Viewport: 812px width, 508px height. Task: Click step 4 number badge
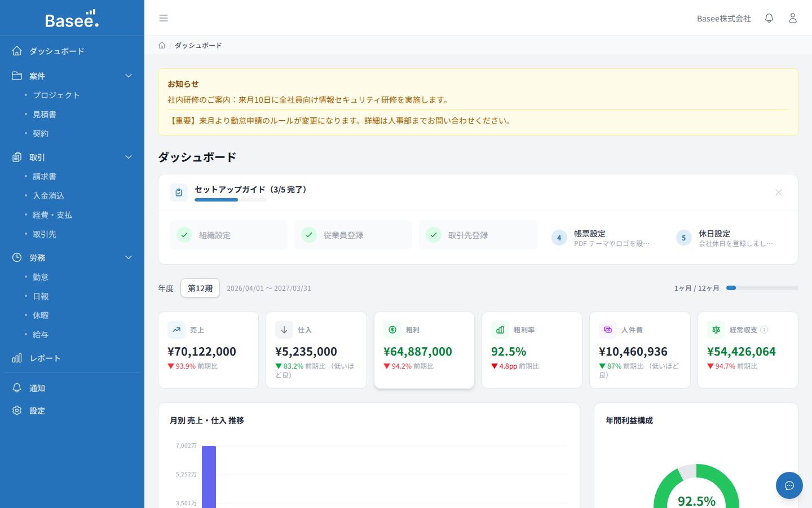click(x=559, y=238)
